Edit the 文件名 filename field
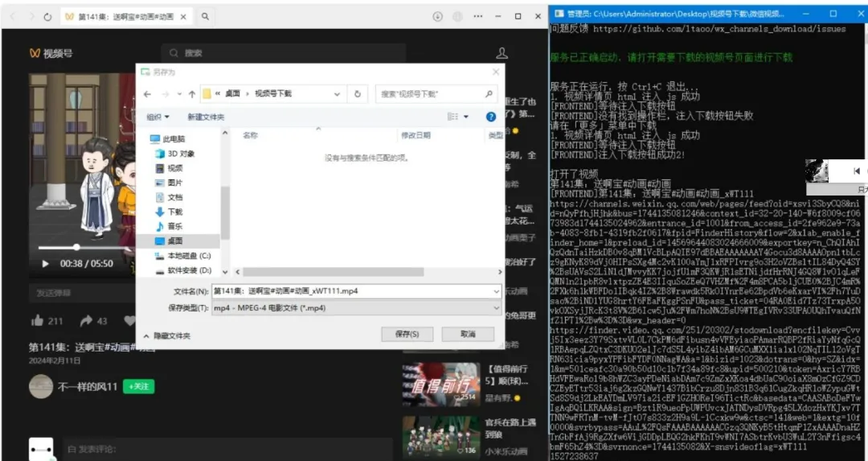The height and width of the screenshot is (461, 868). pos(352,291)
